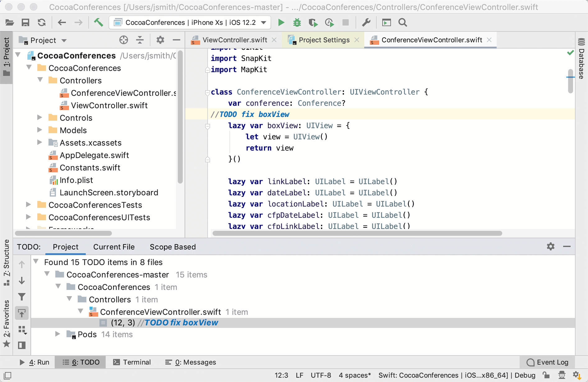Click the Run Anything toolbar icon
The image size is (588, 382).
click(386, 22)
